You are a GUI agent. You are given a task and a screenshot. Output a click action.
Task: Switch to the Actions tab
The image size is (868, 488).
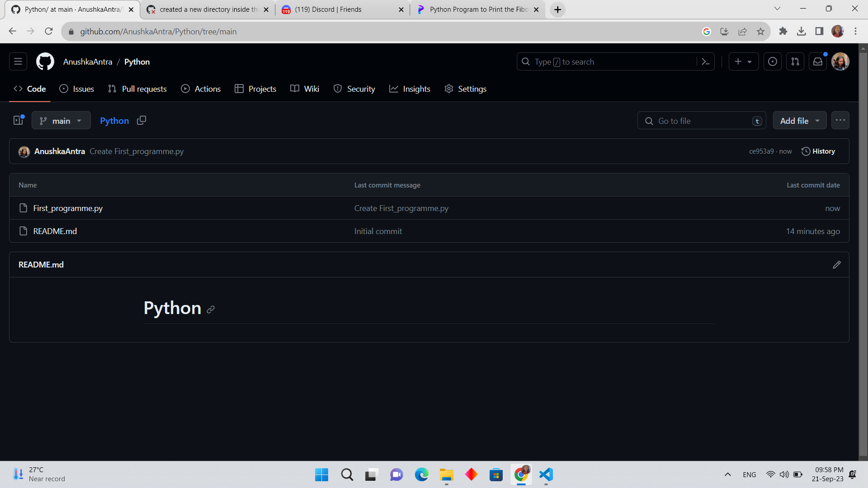tap(201, 89)
